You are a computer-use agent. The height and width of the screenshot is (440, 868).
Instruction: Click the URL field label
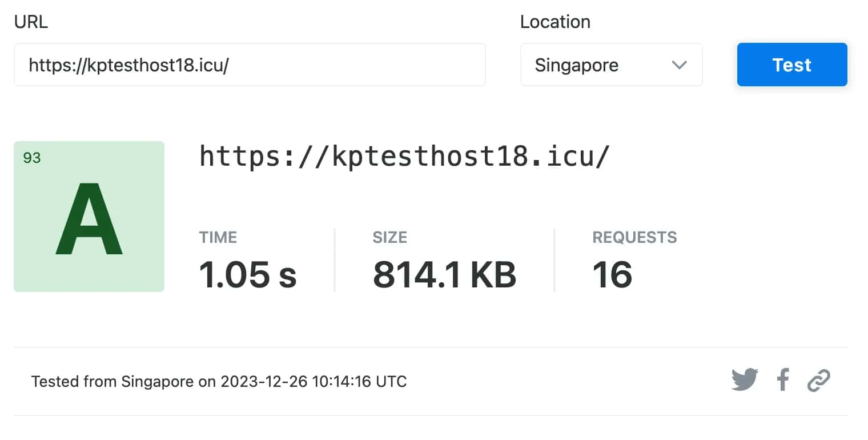[x=31, y=22]
